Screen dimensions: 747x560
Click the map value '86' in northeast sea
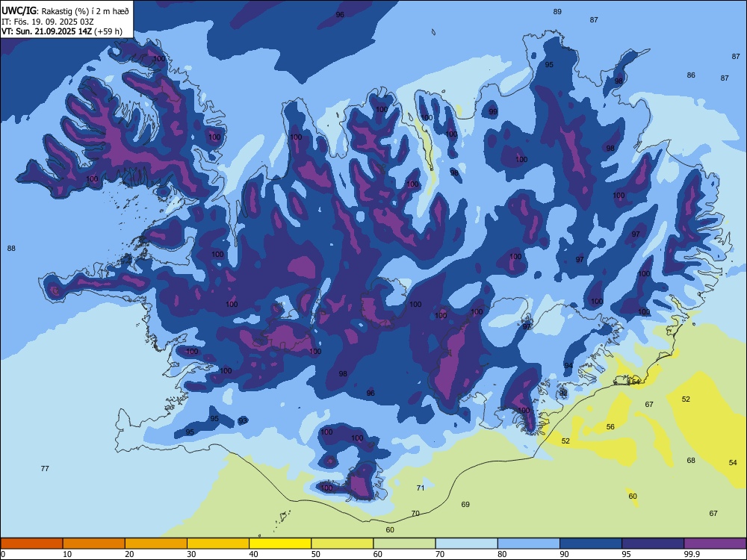click(691, 75)
